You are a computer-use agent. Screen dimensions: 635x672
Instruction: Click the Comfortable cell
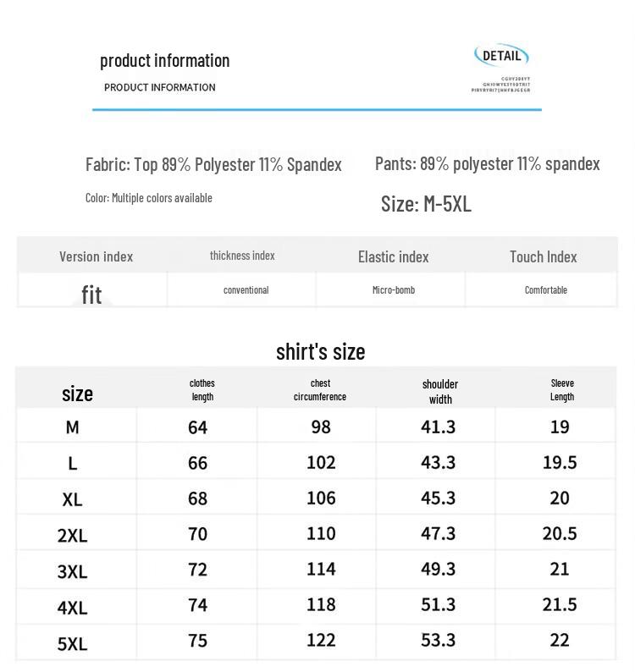[x=546, y=290]
